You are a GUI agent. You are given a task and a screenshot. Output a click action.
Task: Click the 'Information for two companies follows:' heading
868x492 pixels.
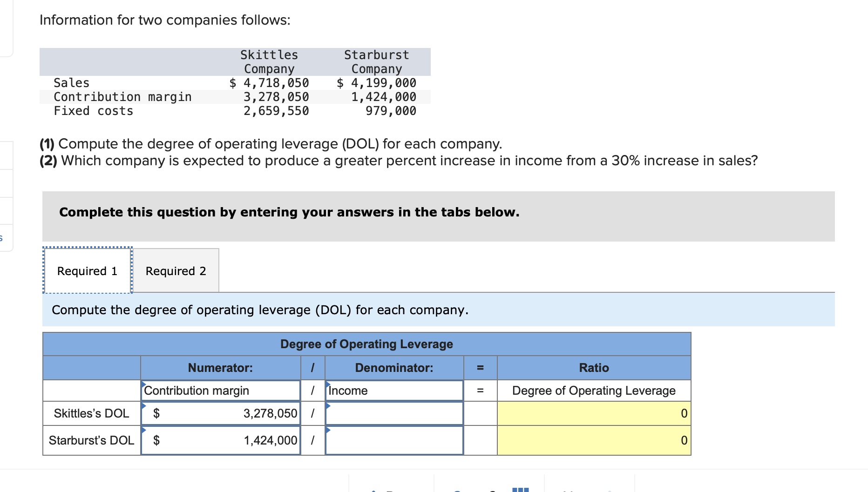165,20
